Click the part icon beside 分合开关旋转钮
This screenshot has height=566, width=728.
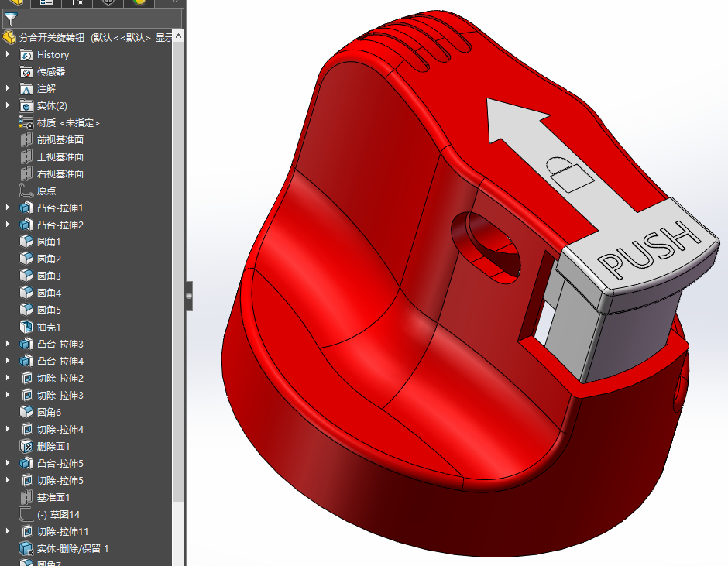click(x=9, y=37)
